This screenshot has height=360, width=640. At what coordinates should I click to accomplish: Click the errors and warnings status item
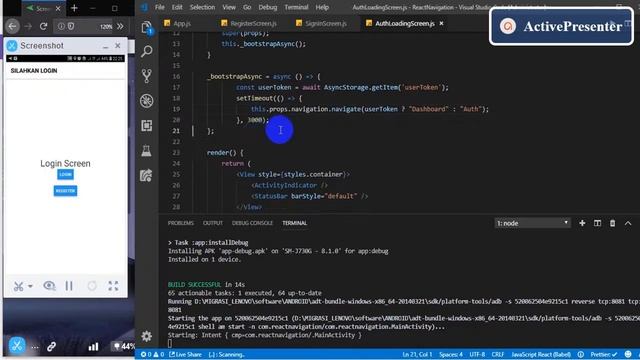(x=152, y=355)
